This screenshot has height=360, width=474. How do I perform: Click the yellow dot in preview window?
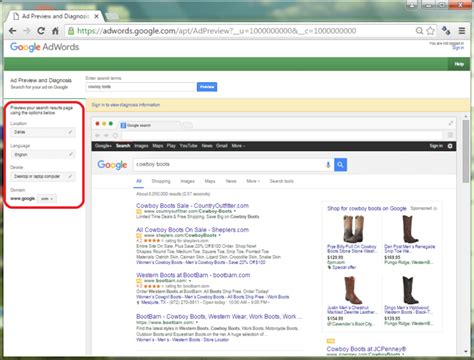pos(104,124)
